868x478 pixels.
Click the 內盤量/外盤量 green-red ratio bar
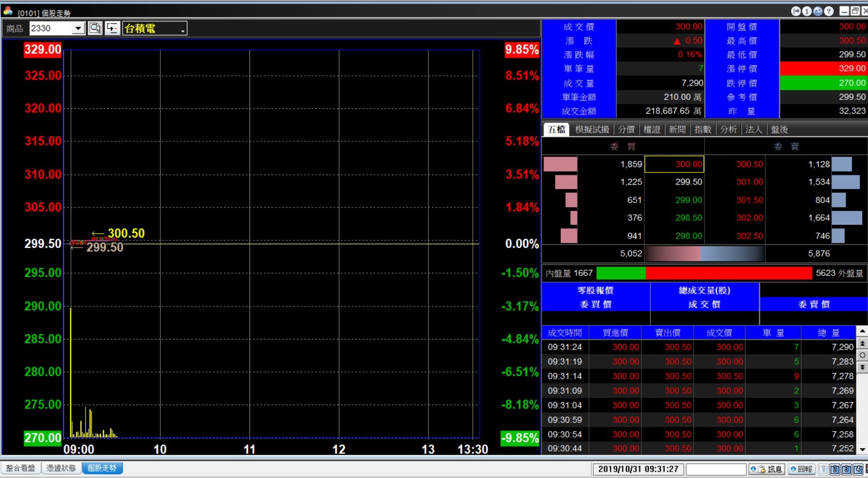(x=704, y=273)
